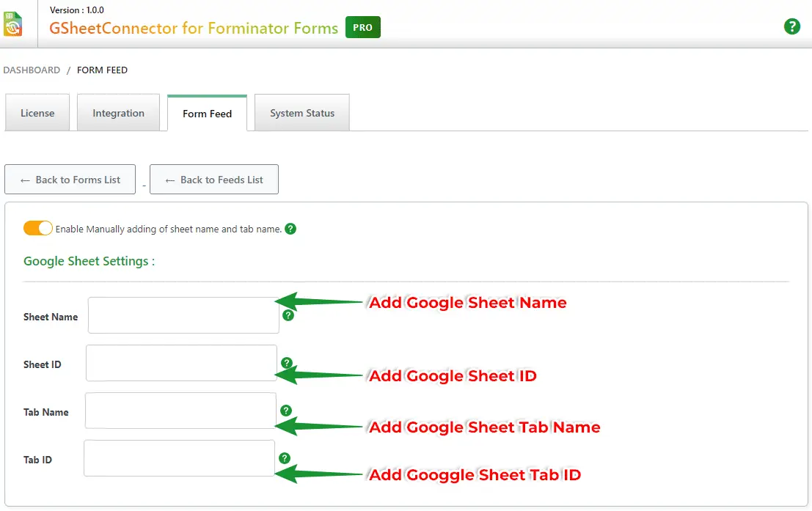
Task: Click the green PRO badge
Action: pyautogui.click(x=362, y=27)
